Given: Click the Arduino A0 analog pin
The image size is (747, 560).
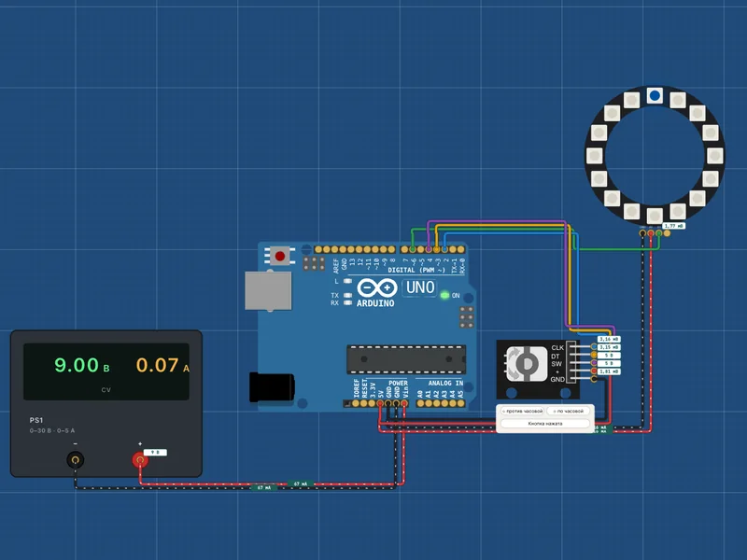Looking at the screenshot, I should pos(421,403).
